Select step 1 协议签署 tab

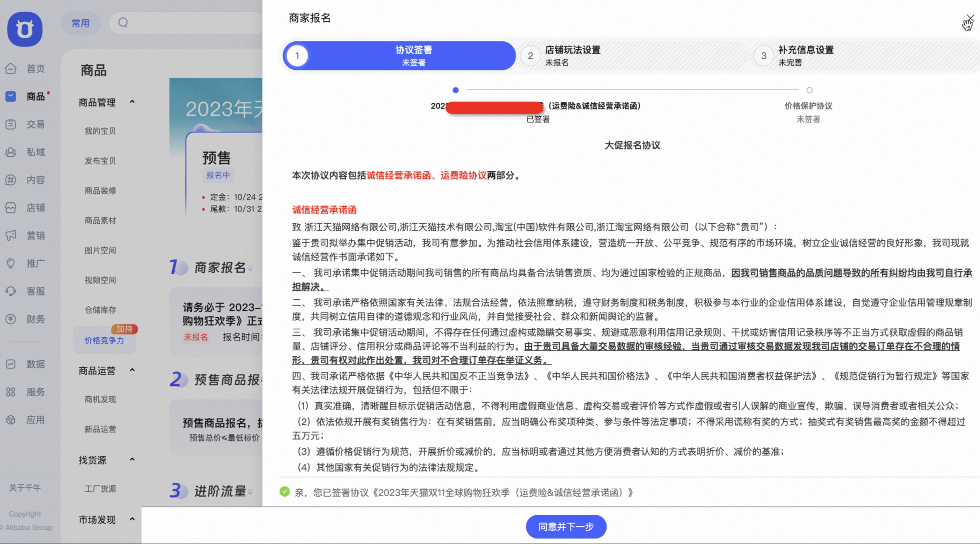click(399, 56)
